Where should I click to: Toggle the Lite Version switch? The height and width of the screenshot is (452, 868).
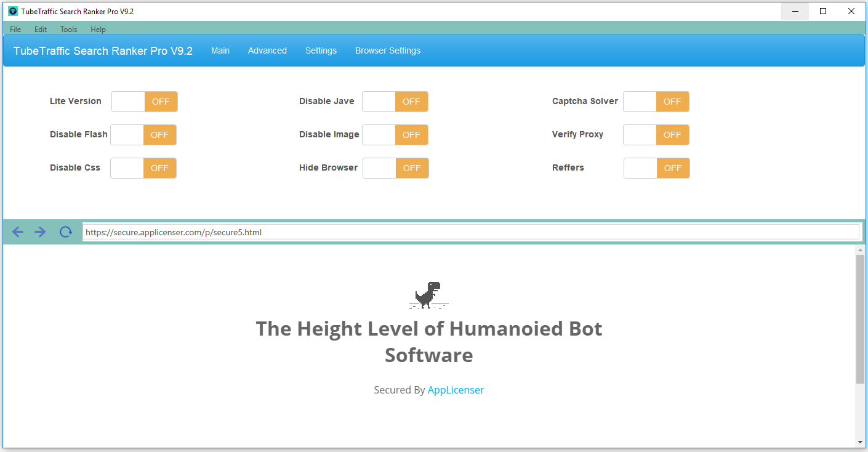(x=145, y=102)
